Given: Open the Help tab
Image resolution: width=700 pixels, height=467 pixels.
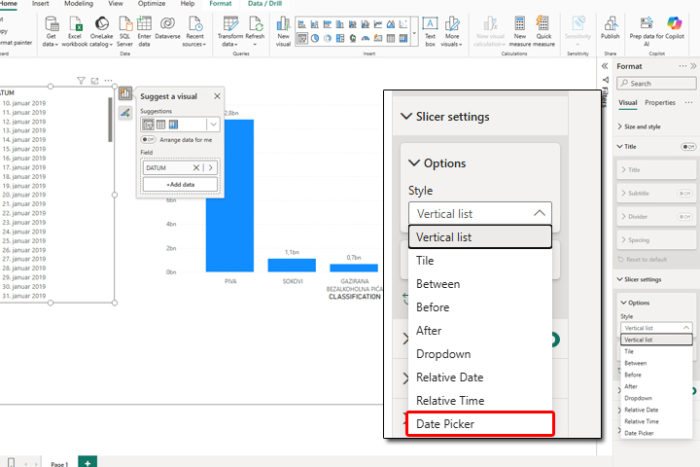Looking at the screenshot, I should tap(188, 4).
